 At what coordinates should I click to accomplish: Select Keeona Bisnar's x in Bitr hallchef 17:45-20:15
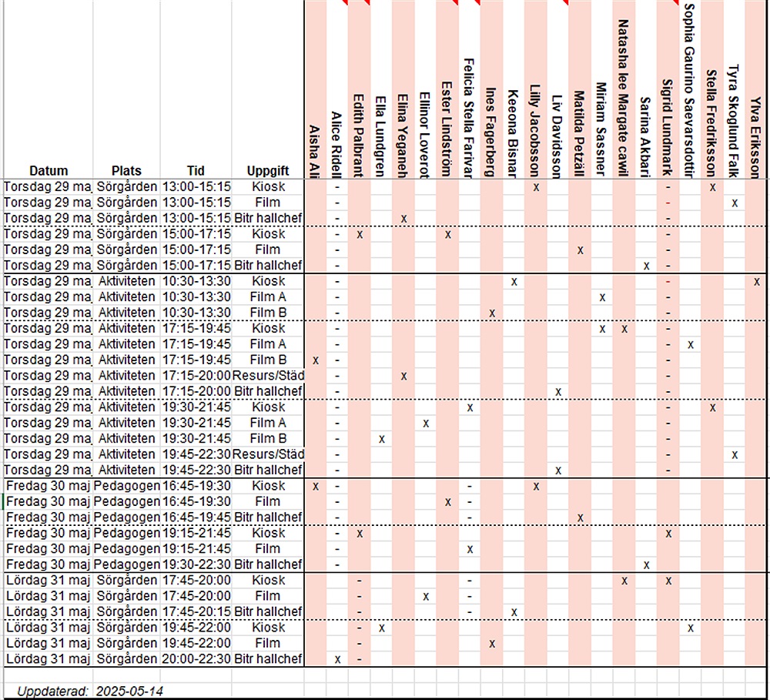(x=514, y=612)
